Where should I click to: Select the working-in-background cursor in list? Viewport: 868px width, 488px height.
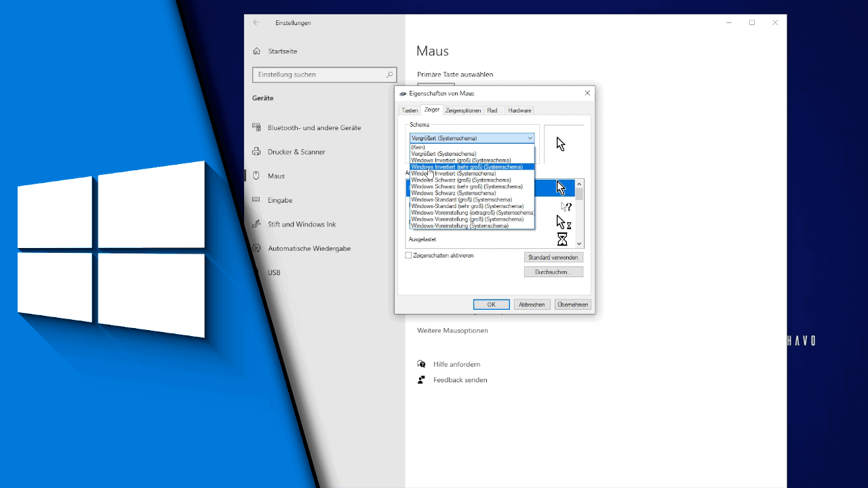point(564,222)
